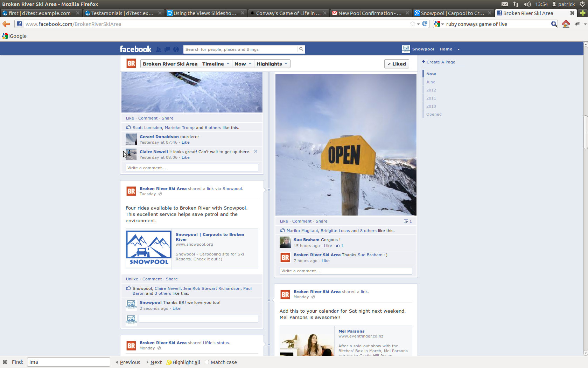Open URL bar history dropdown arrow
588x368 pixels.
[418, 24]
